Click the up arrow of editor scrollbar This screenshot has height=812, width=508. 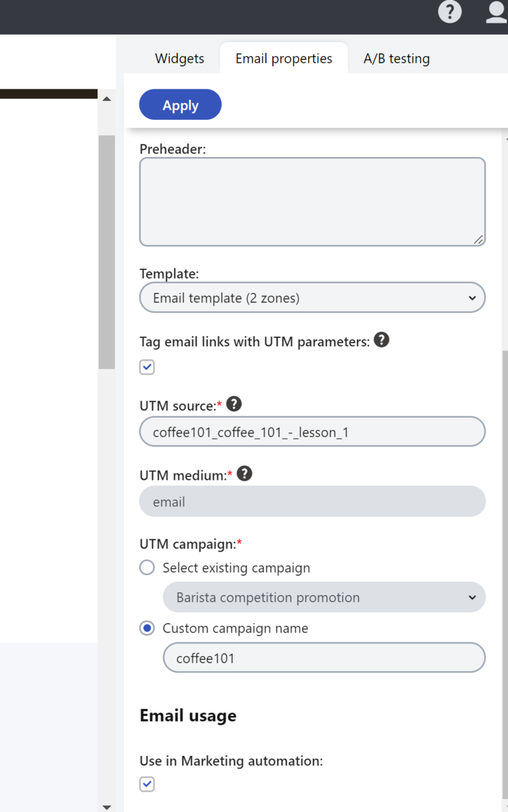point(106,99)
